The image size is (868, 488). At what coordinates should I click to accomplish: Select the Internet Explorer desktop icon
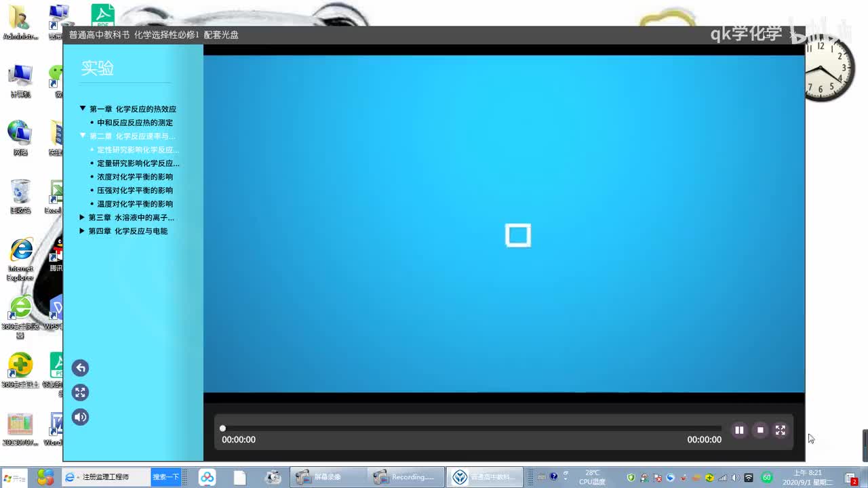(x=20, y=260)
